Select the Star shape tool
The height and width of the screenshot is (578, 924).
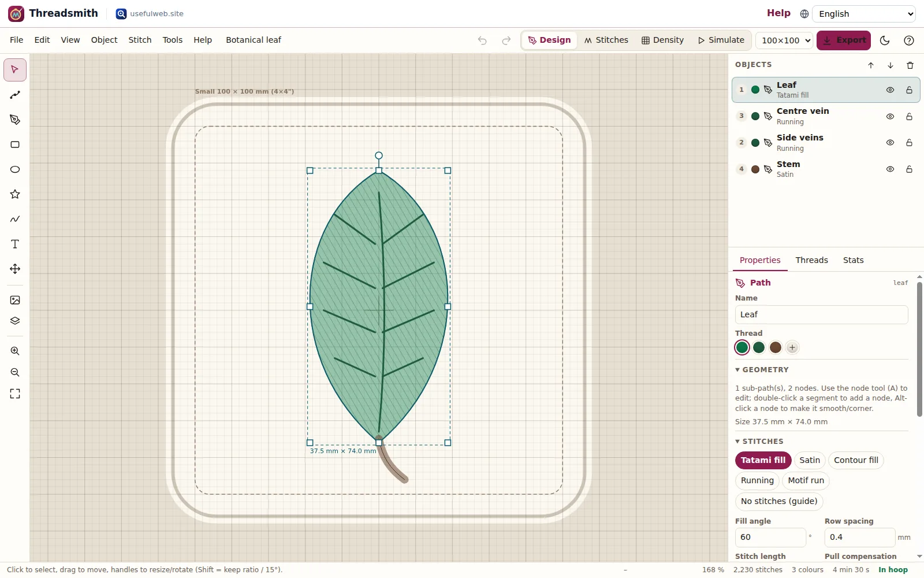[x=15, y=194]
